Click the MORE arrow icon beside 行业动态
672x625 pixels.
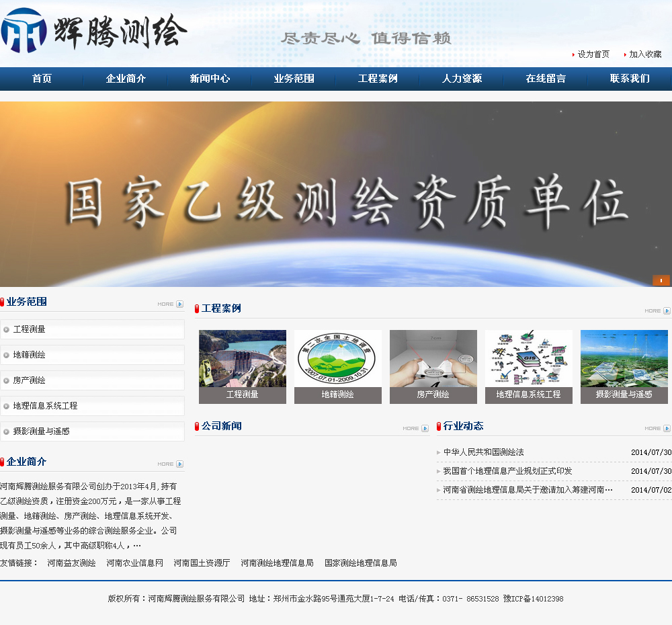coord(665,428)
